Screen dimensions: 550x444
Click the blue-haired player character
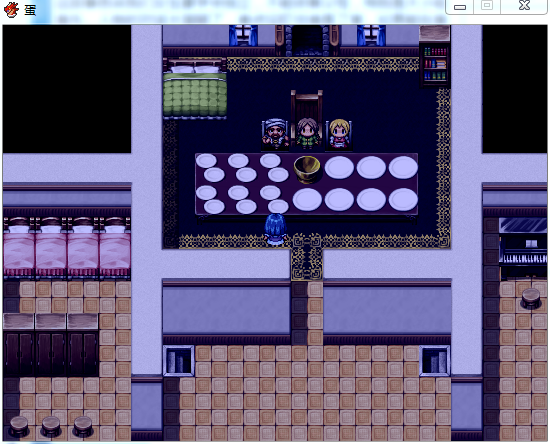pos(275,229)
